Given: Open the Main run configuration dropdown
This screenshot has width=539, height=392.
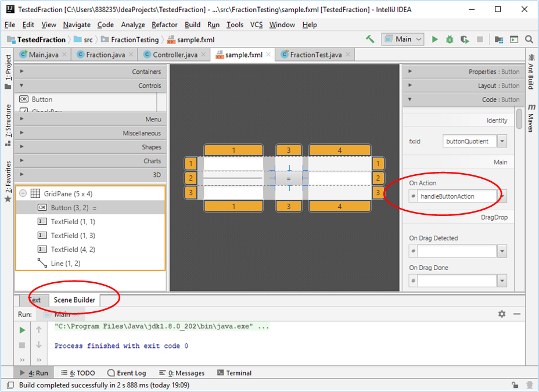Looking at the screenshot, I should [403, 39].
